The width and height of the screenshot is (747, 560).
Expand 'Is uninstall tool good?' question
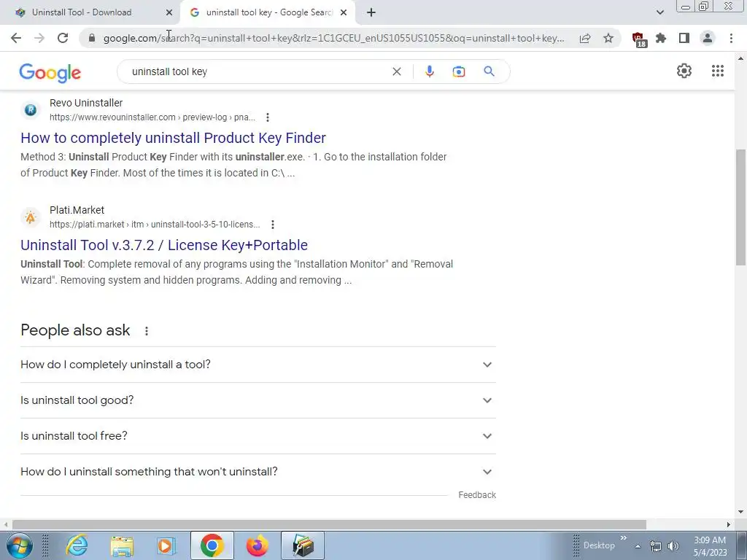click(x=258, y=400)
